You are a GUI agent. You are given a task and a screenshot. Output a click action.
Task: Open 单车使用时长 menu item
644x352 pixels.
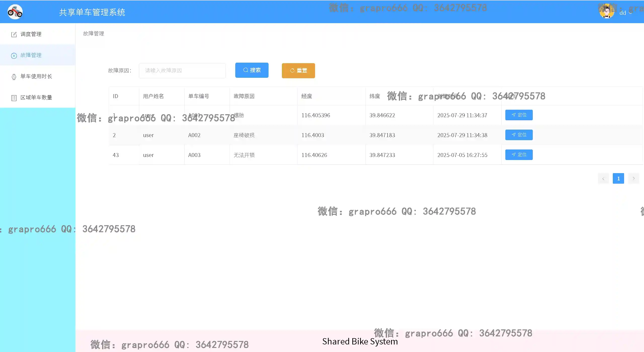click(36, 76)
